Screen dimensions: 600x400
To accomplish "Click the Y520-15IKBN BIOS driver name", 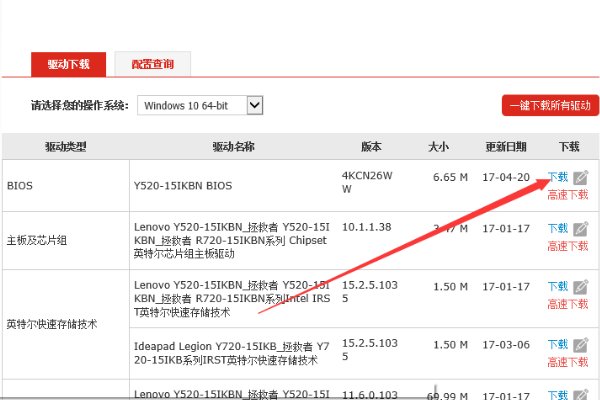I will coord(182,186).
